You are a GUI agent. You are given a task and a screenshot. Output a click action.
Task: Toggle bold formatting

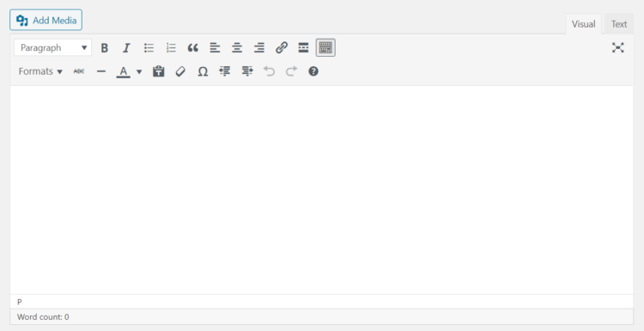tap(104, 47)
